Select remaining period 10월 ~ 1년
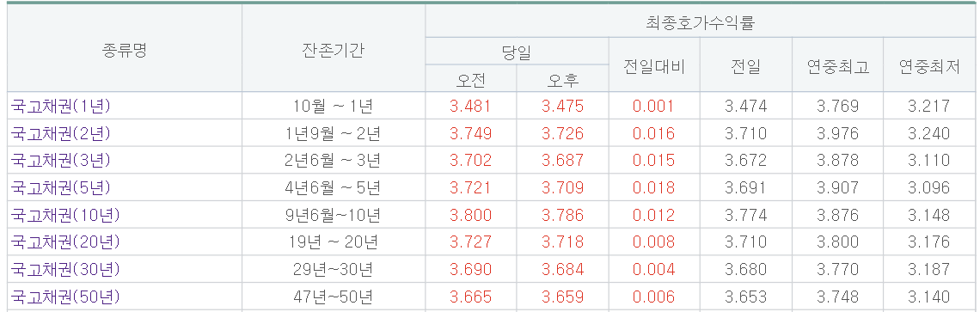This screenshot has height=312, width=980. [x=334, y=107]
